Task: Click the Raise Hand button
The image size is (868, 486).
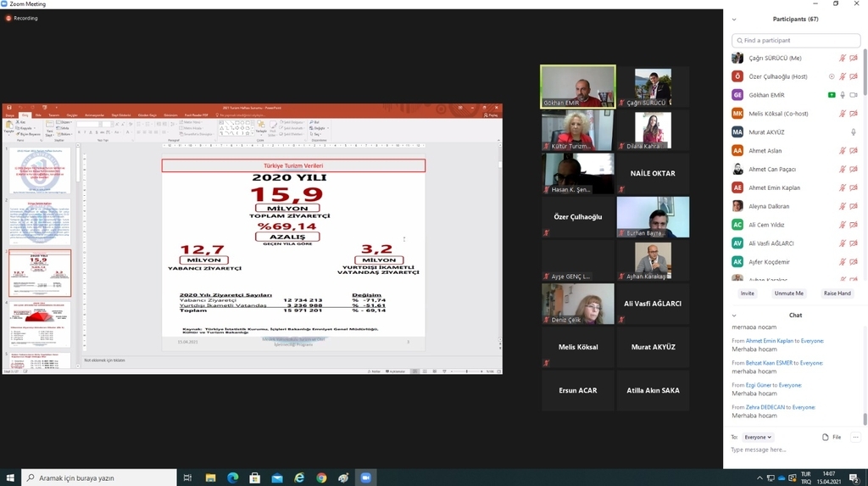Action: pos(837,293)
